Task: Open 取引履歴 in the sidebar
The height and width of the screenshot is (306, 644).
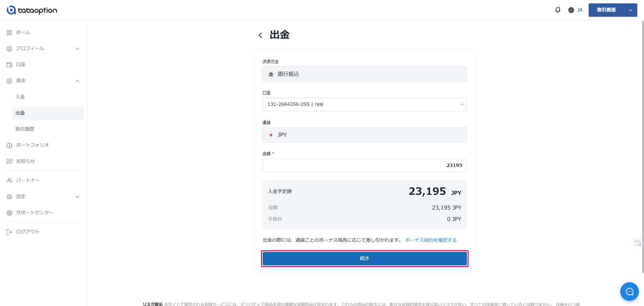Action: (x=25, y=129)
